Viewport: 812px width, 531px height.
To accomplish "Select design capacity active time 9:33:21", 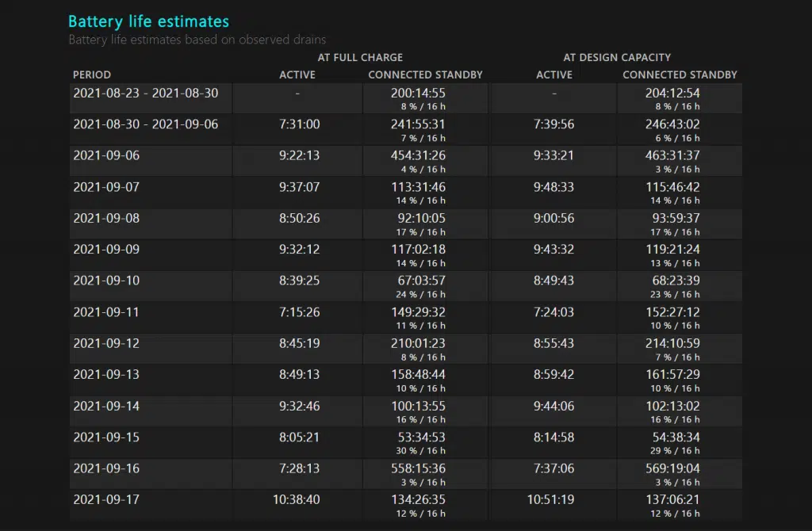I will (x=553, y=155).
